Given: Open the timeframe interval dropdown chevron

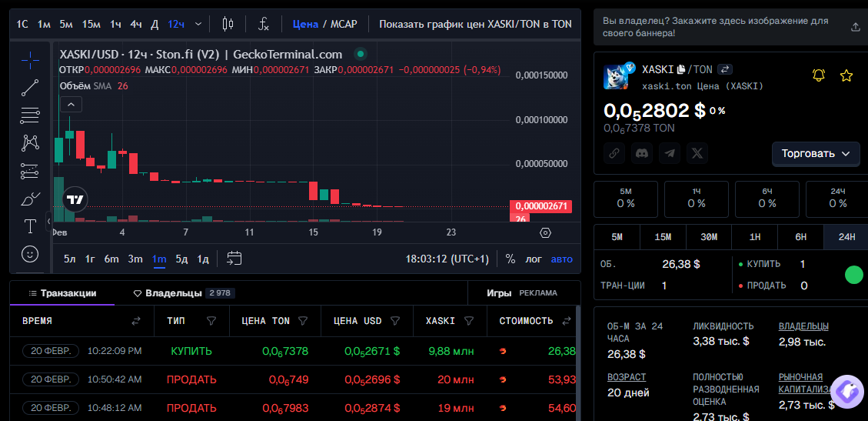Looking at the screenshot, I should [198, 24].
